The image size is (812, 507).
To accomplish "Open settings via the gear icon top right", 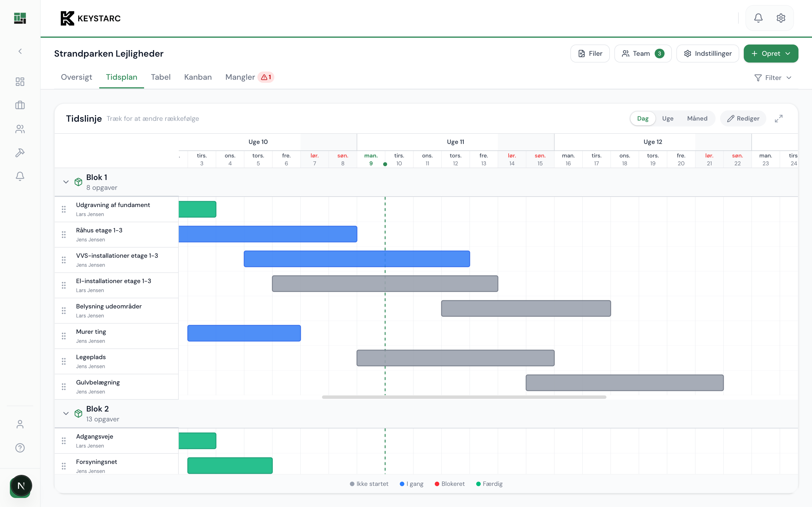I will click(x=781, y=18).
